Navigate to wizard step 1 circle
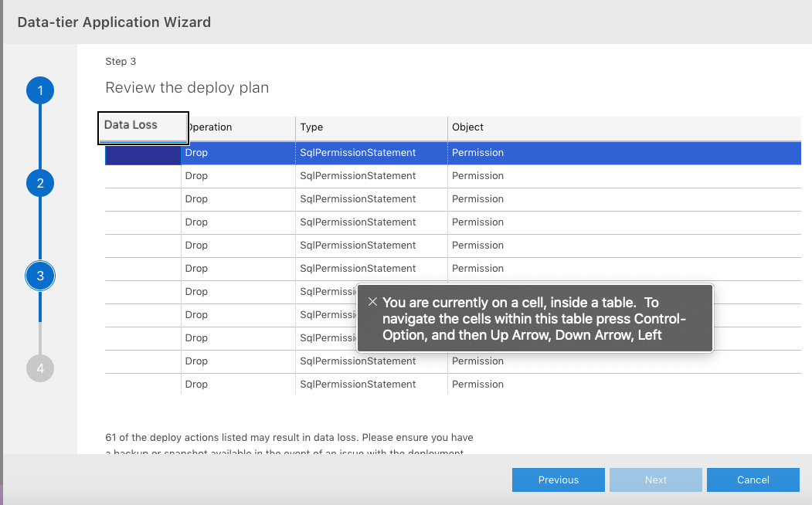The width and height of the screenshot is (812, 505). (40, 90)
